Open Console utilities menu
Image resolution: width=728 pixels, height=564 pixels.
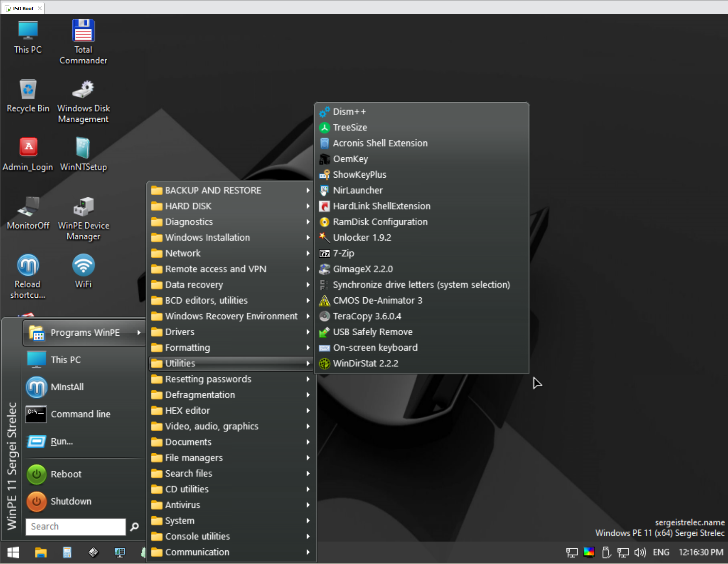point(231,537)
